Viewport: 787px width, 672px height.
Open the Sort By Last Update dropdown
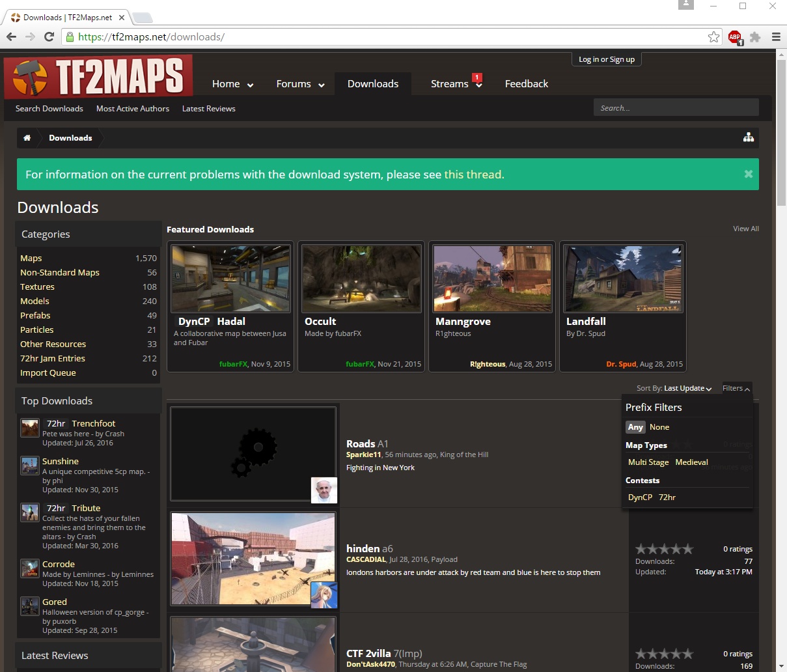687,388
